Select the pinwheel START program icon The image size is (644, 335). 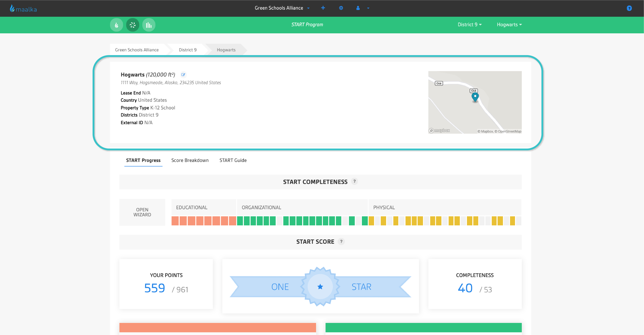pyautogui.click(x=133, y=25)
